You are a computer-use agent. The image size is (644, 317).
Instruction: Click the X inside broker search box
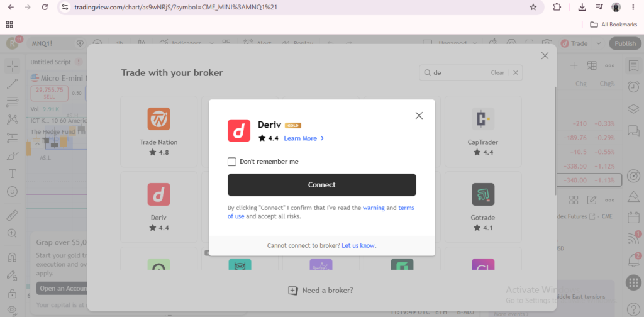516,73
